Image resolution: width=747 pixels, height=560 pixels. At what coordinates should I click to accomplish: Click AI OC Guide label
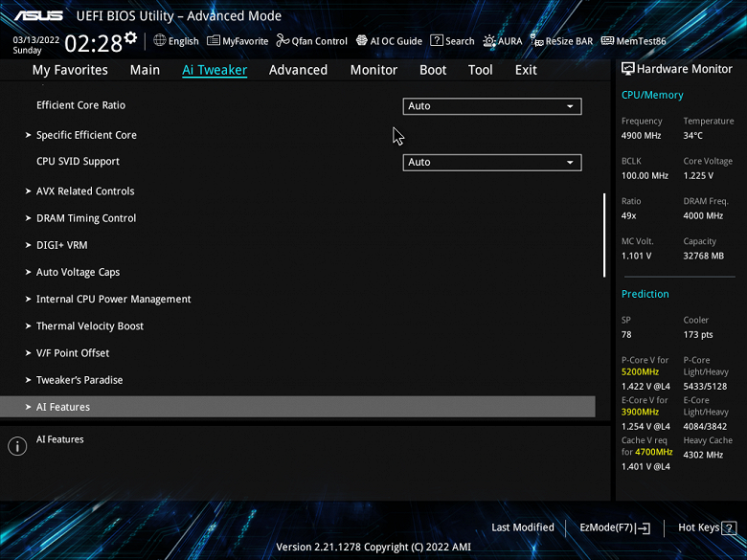(396, 41)
